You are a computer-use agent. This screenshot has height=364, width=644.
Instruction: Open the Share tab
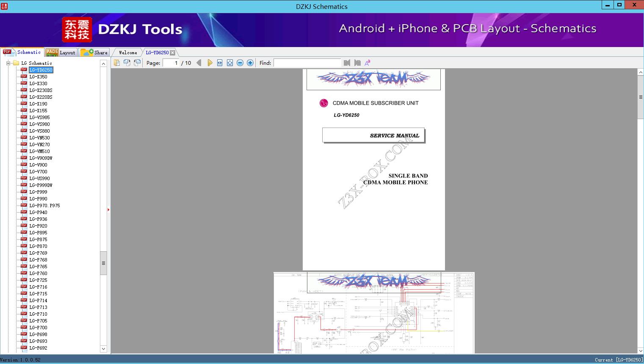(x=94, y=53)
